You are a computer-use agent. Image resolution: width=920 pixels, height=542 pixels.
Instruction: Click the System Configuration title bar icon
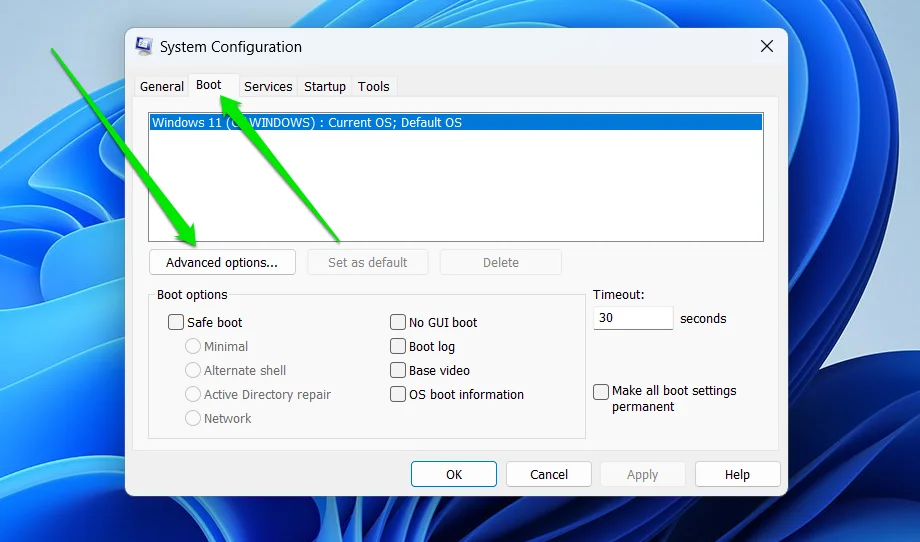click(x=144, y=47)
